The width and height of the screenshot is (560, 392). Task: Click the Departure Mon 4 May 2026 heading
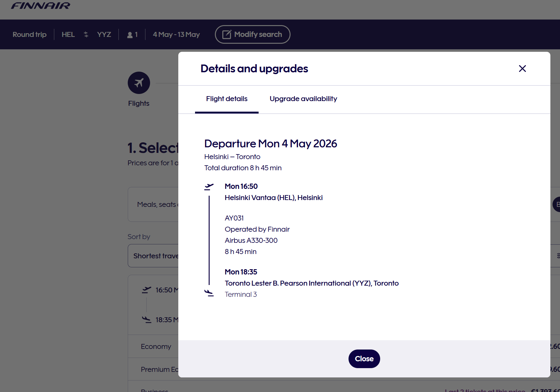point(271,144)
